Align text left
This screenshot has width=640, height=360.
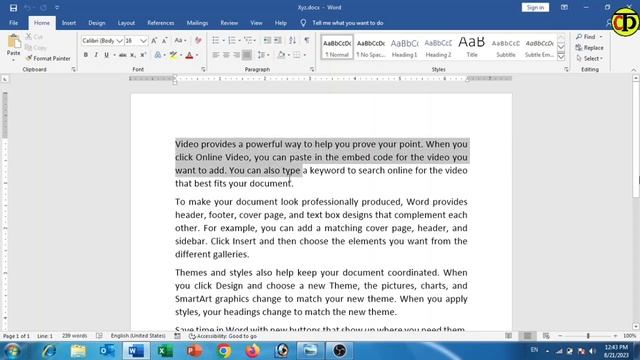tap(216, 55)
